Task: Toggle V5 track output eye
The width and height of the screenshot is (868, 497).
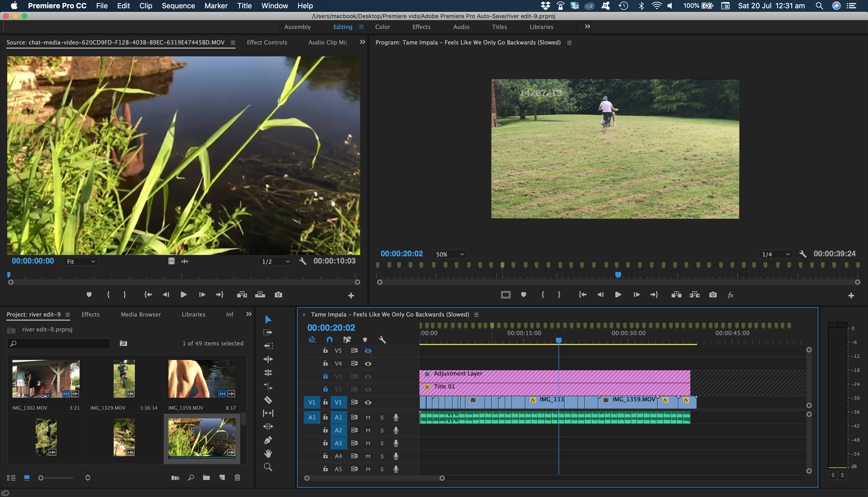Action: 368,351
